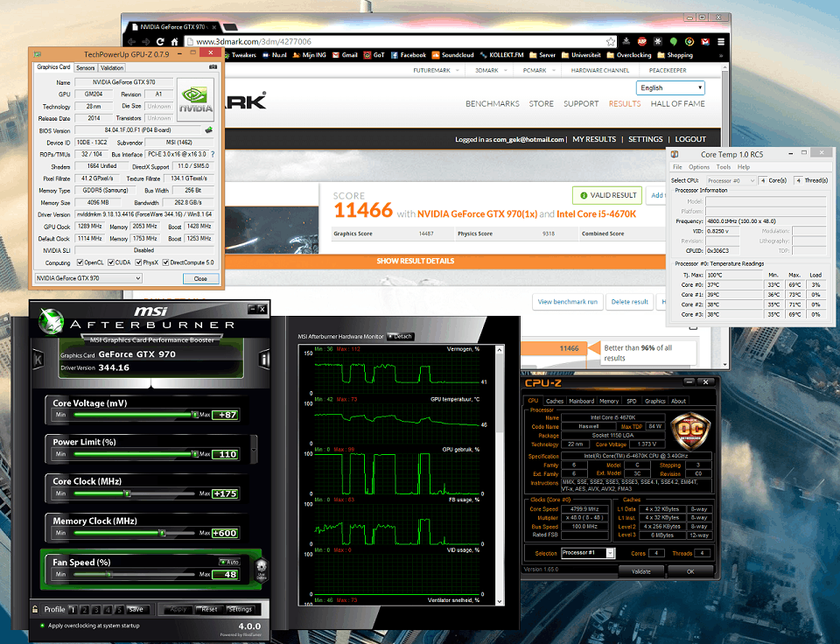The width and height of the screenshot is (840, 644).
Task: Click Afterburner's i information side button
Action: pyautogui.click(x=264, y=359)
